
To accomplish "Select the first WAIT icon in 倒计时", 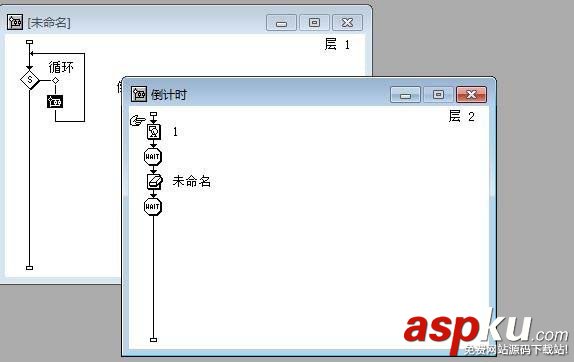I will click(153, 157).
